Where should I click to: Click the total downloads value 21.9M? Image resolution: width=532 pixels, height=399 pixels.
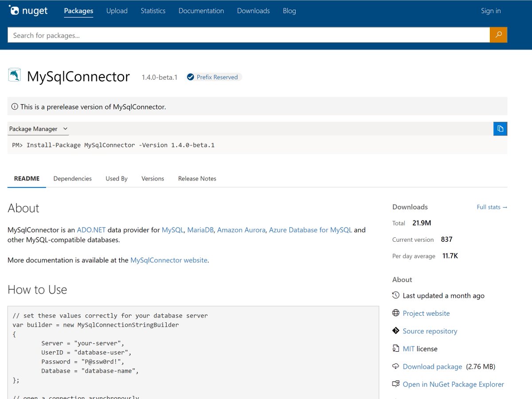coord(422,223)
